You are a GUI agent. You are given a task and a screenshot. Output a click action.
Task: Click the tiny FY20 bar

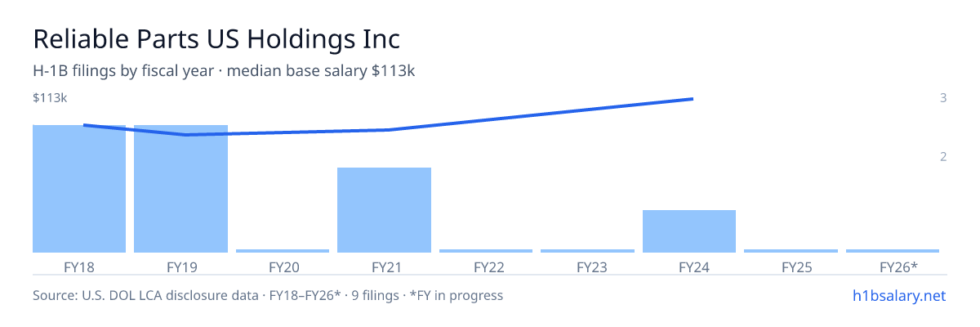tap(283, 251)
